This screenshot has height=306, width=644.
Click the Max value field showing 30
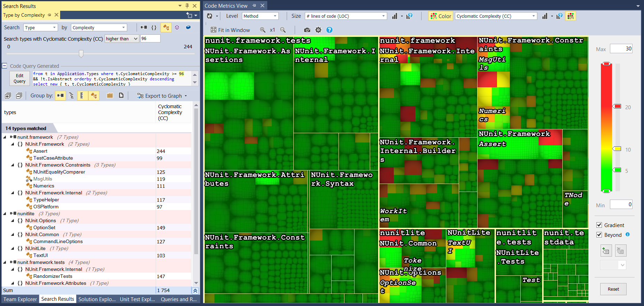click(621, 49)
